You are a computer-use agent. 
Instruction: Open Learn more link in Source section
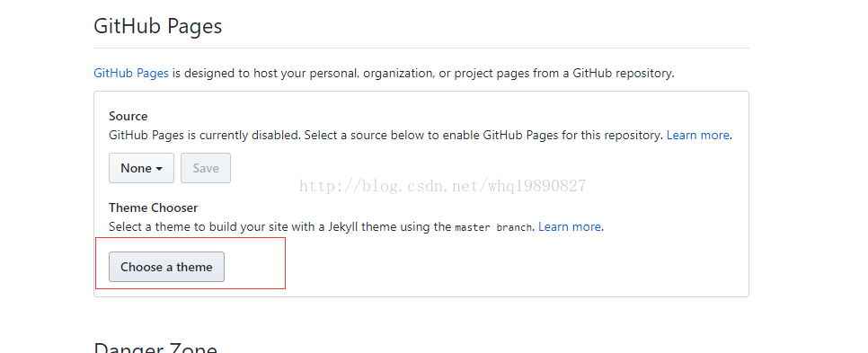click(x=698, y=135)
